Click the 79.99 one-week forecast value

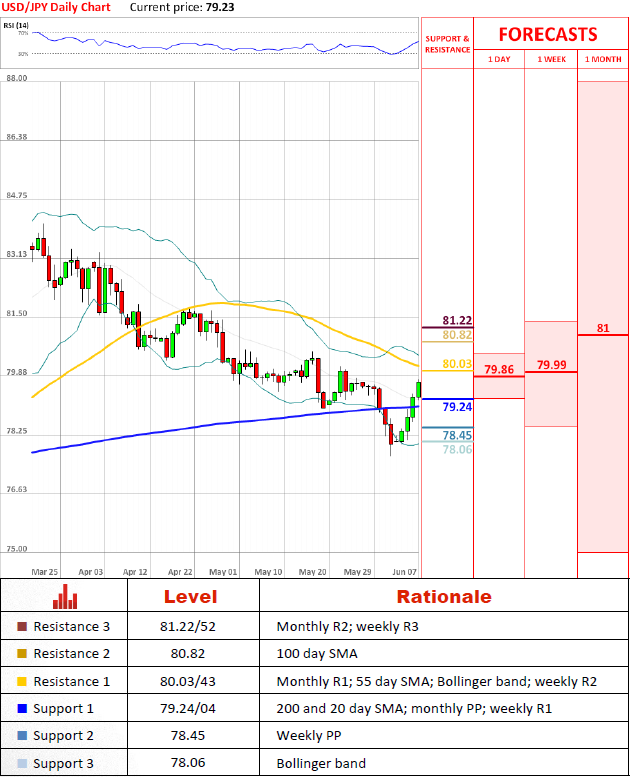tap(551, 365)
